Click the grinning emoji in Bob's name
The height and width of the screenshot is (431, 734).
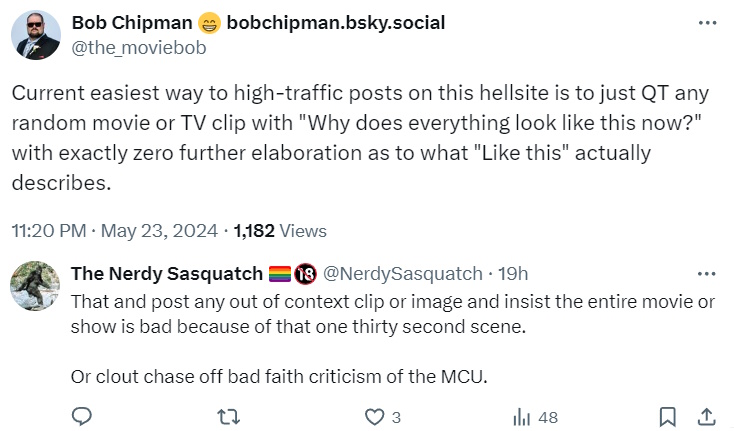coord(209,22)
